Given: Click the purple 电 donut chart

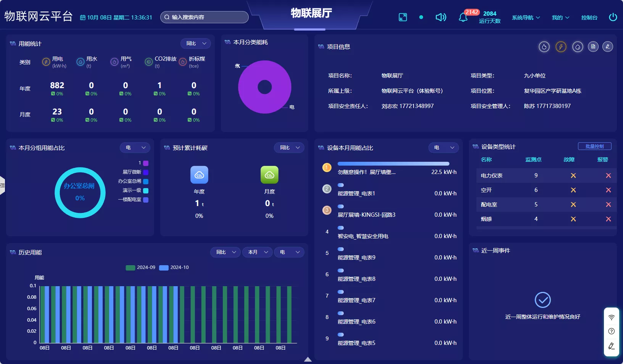Looking at the screenshot, I should pos(265,87).
